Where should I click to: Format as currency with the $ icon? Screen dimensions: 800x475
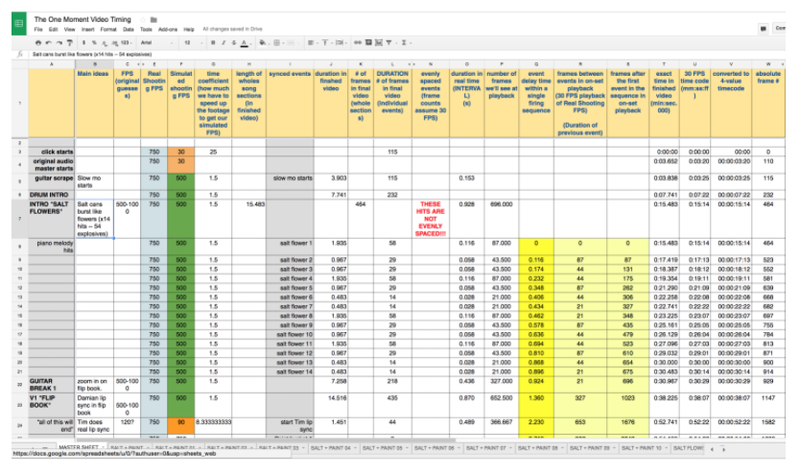[x=84, y=43]
